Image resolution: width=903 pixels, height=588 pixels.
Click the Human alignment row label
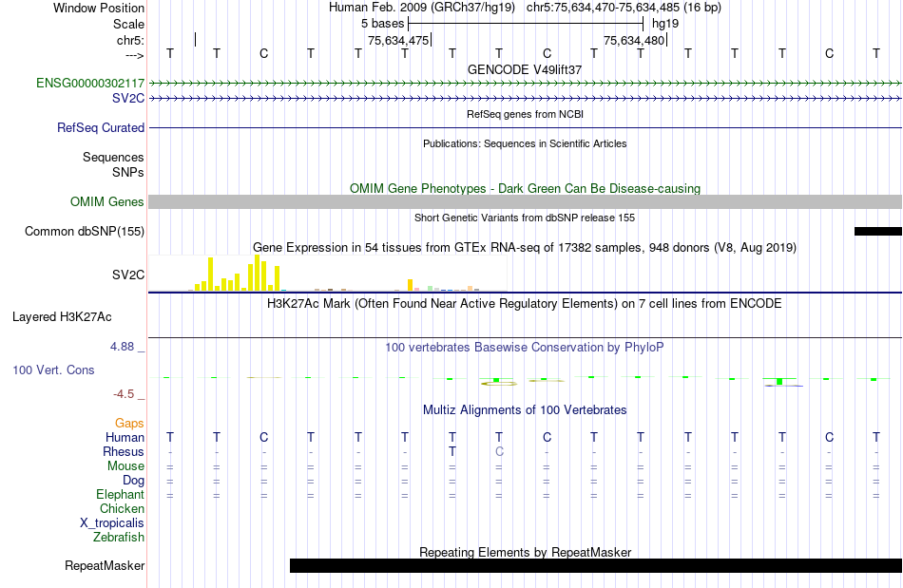[x=125, y=437]
